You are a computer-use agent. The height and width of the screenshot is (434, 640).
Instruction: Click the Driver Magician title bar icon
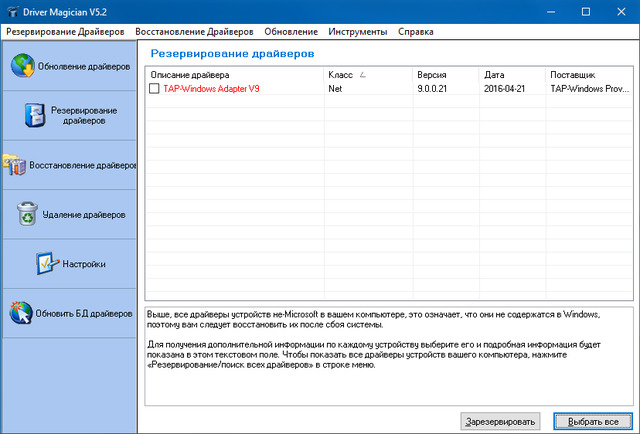(10, 10)
